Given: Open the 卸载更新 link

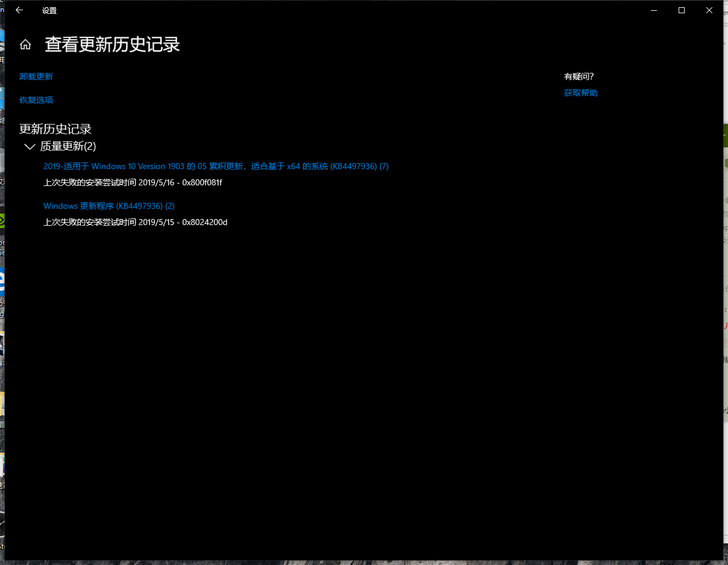Looking at the screenshot, I should point(36,76).
